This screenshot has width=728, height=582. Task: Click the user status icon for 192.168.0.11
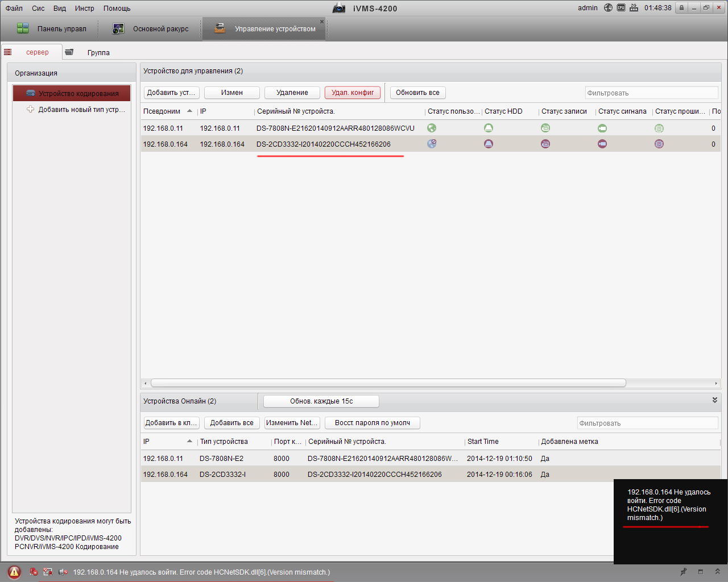(x=432, y=128)
